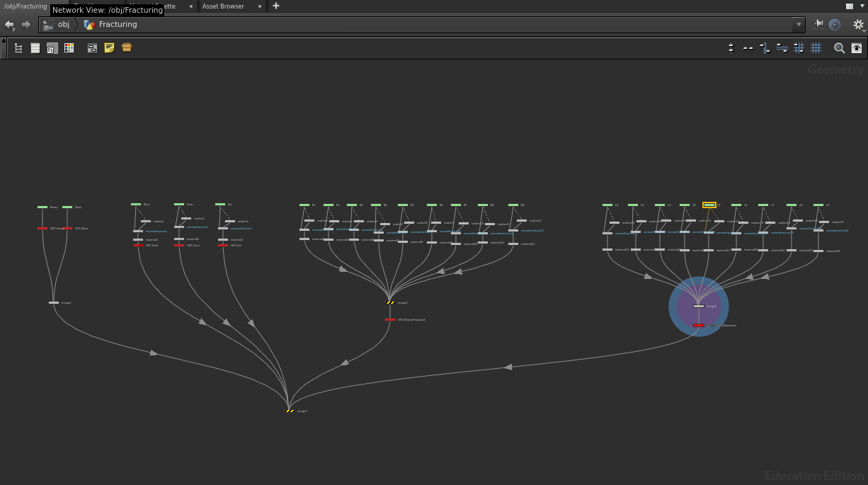Open the pane tab dropdown arrow
The width and height of the screenshot is (868, 485).
pos(862,6)
